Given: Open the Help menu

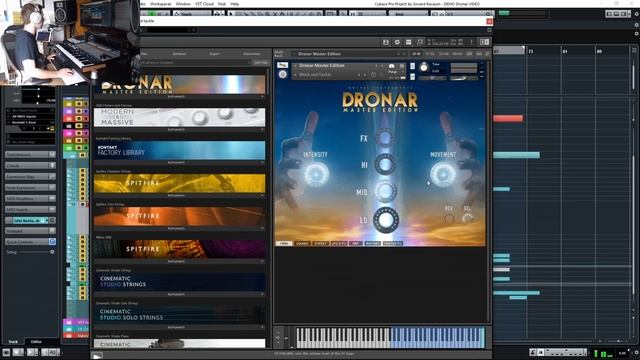Looking at the screenshot, I should (235, 4).
